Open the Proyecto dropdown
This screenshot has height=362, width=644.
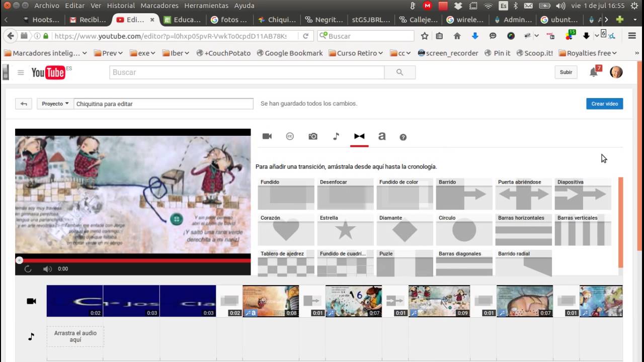point(55,104)
